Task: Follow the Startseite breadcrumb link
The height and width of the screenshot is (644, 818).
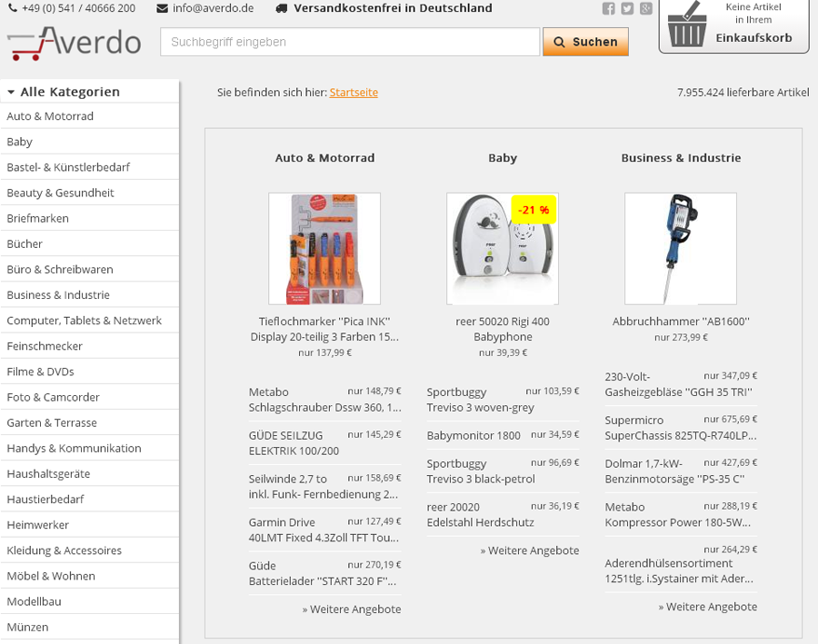Action: tap(354, 93)
